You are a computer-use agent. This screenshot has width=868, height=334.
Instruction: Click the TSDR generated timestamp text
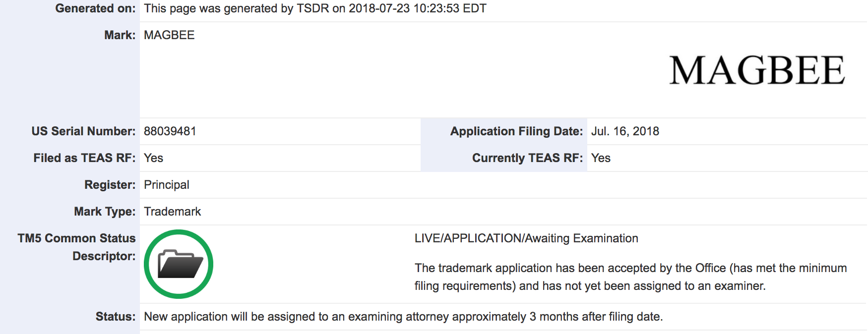(315, 8)
